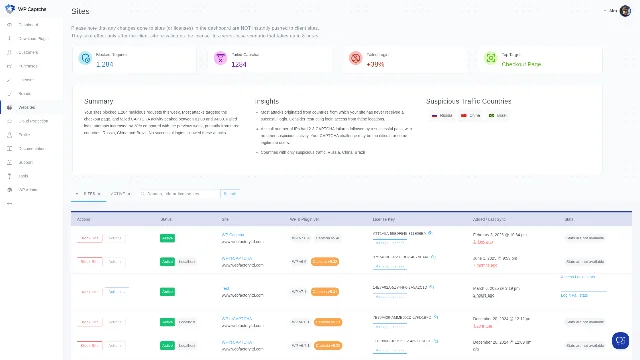Click the orange version badge in Test row
Screen dimensions: 640x360
[x=325, y=292]
